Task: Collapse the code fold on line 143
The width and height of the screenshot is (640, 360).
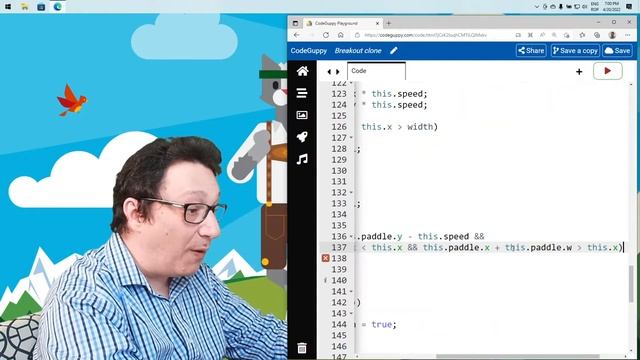Action: click(x=351, y=313)
